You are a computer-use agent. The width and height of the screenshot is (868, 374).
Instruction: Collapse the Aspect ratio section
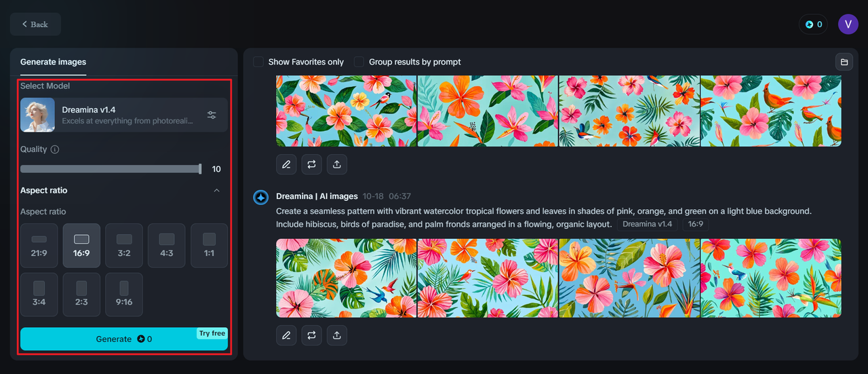pos(217,191)
